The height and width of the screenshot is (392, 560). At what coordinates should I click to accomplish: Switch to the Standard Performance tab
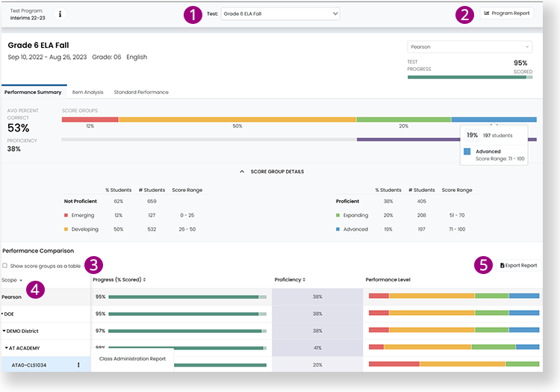[x=141, y=93]
